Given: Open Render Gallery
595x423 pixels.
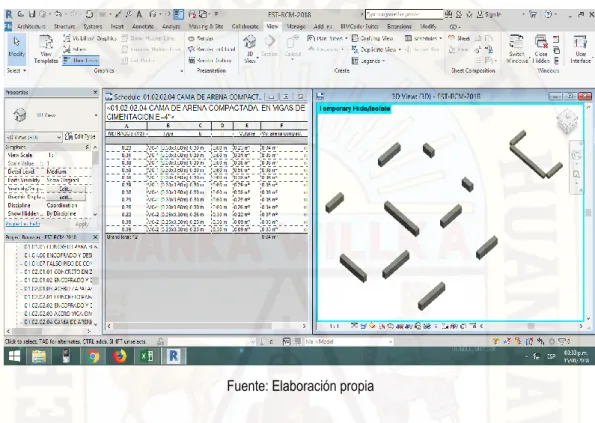Looking at the screenshot, I should pyautogui.click(x=210, y=60).
